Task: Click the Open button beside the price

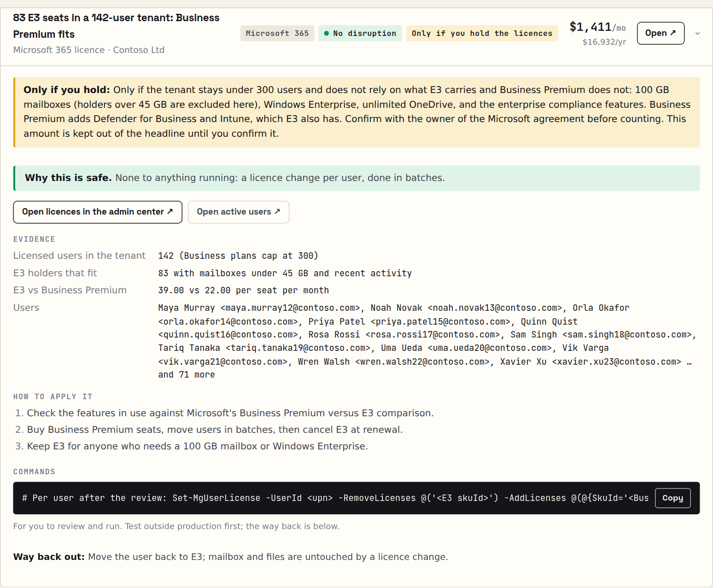Action: coord(660,33)
